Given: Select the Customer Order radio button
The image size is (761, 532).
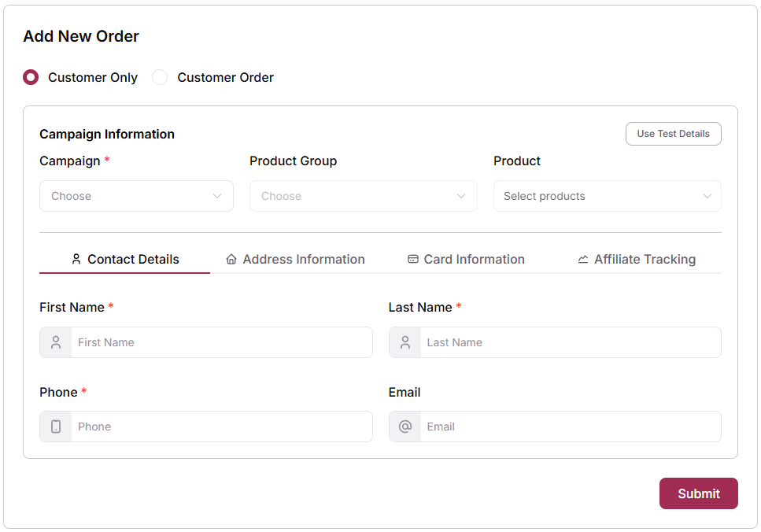Looking at the screenshot, I should (x=160, y=77).
